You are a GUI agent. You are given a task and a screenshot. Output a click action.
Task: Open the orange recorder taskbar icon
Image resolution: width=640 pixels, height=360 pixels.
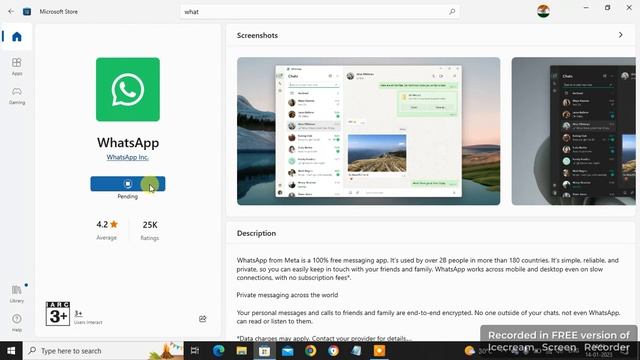[379, 351]
